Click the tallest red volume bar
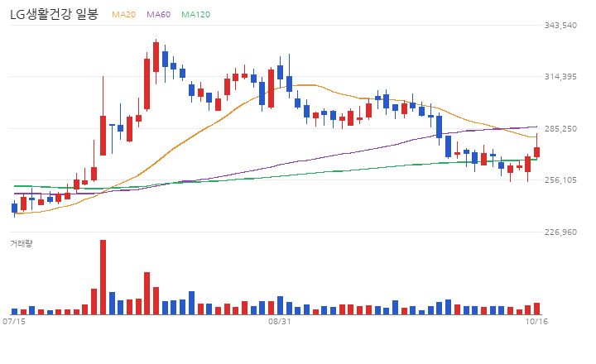This screenshot has width=596, height=364. tap(103, 277)
